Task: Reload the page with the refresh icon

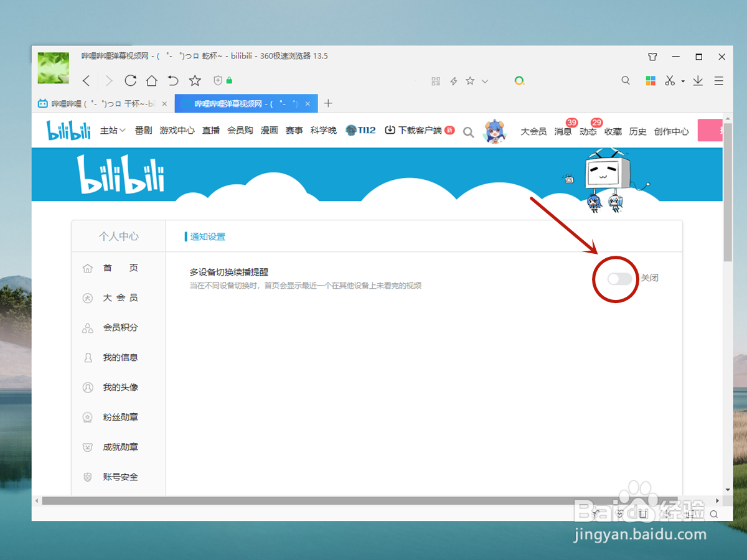Action: point(131,80)
